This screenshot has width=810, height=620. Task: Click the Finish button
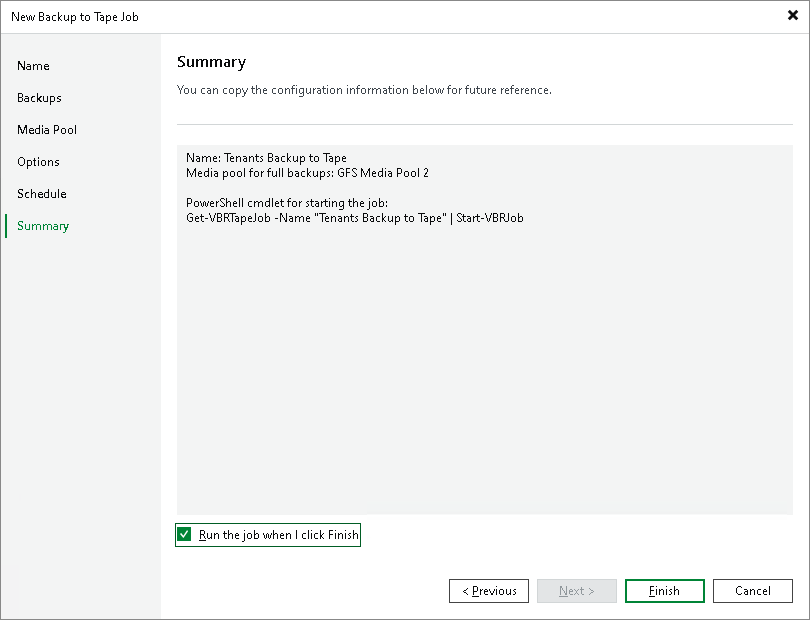664,590
